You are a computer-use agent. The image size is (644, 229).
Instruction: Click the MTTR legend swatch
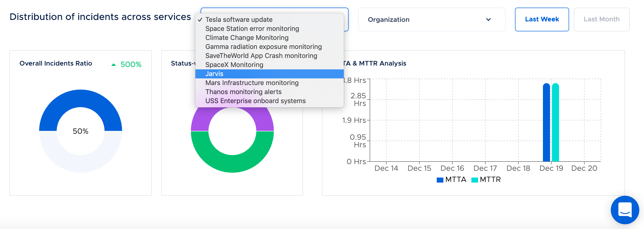click(x=474, y=180)
